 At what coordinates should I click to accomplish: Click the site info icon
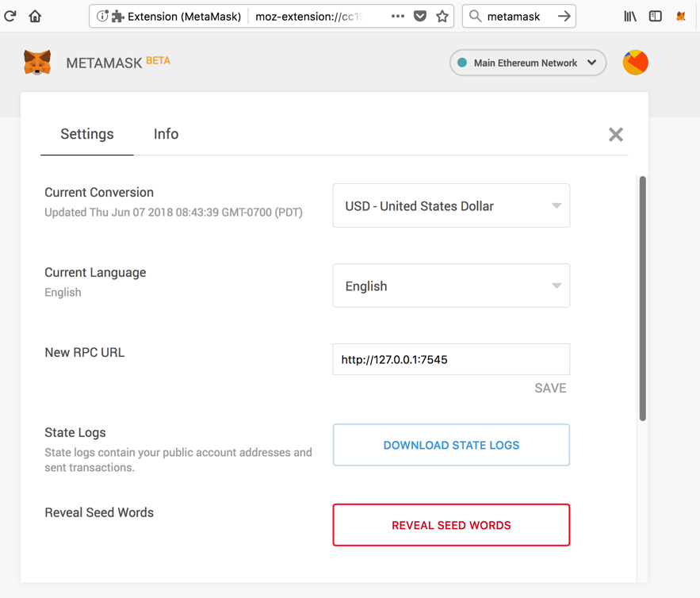click(x=102, y=16)
